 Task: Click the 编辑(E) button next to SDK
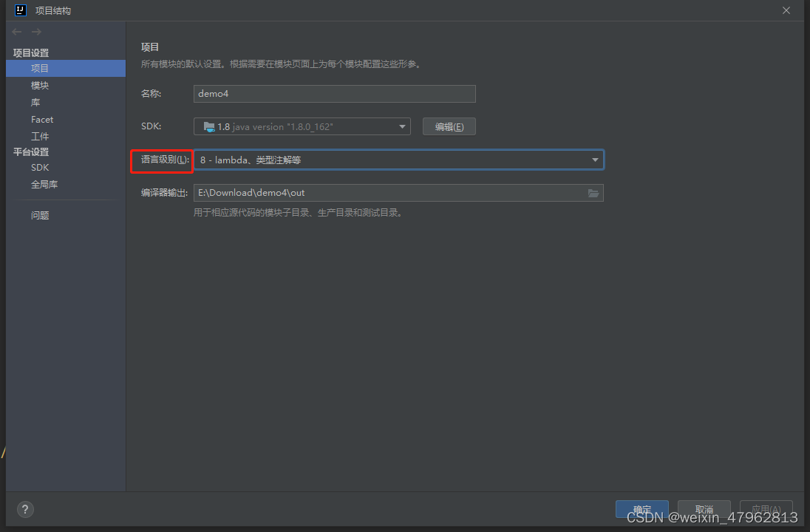(449, 126)
